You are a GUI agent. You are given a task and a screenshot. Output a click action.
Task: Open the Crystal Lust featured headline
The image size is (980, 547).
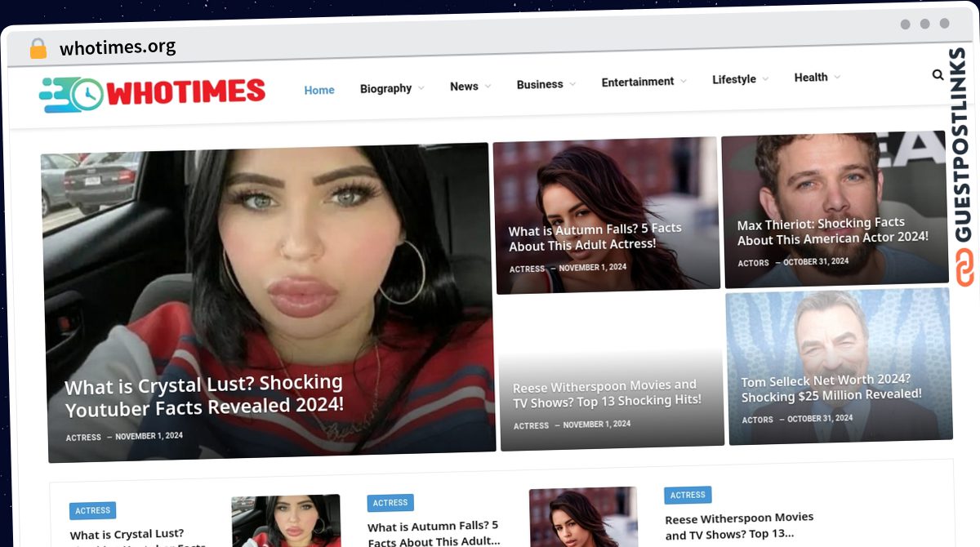[x=204, y=394]
